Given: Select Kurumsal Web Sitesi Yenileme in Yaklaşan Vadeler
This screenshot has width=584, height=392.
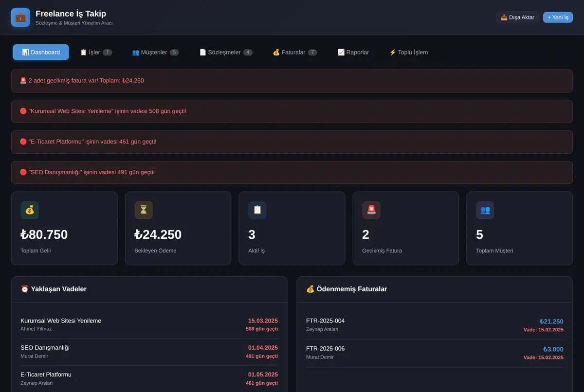Looking at the screenshot, I should click(61, 321).
